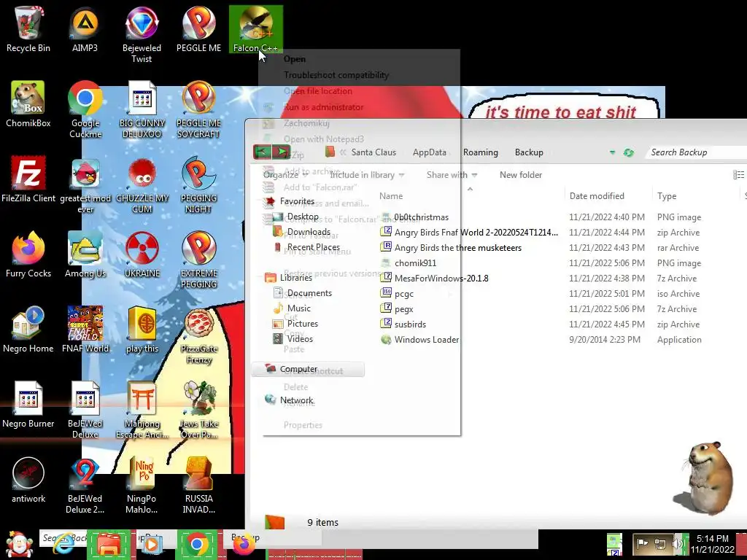Open the Recycle Bin desktop icon
Screen dimensions: 747x560
click(28, 29)
